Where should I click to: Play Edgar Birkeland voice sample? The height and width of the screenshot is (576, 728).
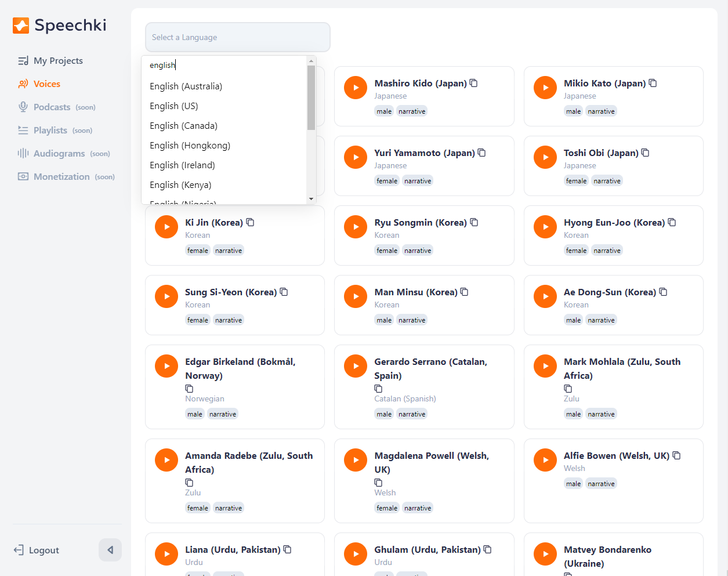[x=166, y=366]
